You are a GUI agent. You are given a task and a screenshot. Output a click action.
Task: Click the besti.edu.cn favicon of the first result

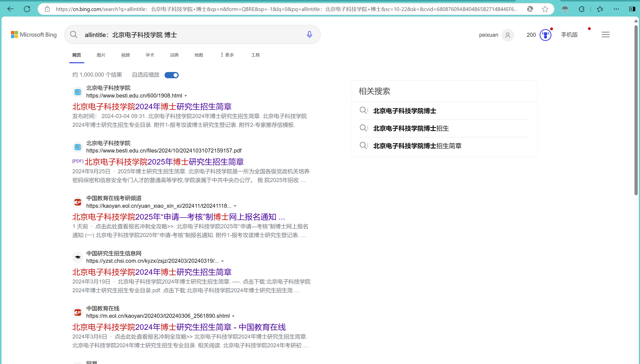[78, 92]
